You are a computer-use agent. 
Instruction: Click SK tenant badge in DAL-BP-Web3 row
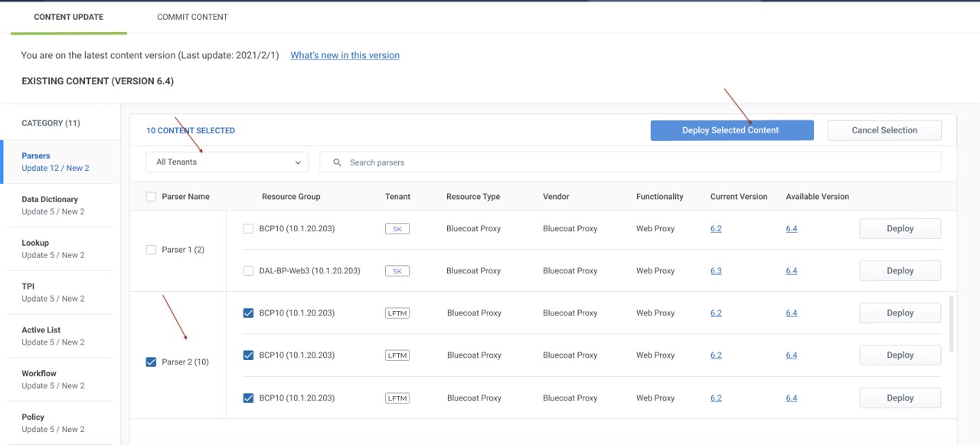397,271
